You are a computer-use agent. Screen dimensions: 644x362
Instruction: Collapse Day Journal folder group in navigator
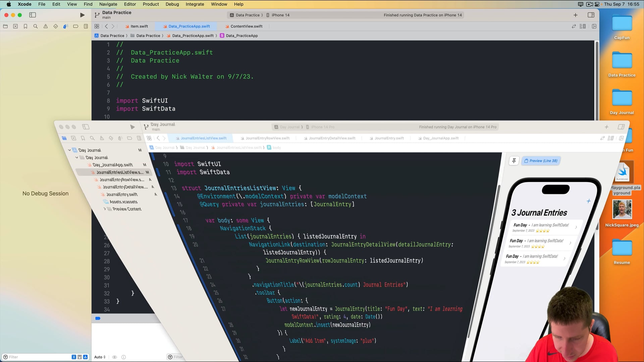[76, 158]
